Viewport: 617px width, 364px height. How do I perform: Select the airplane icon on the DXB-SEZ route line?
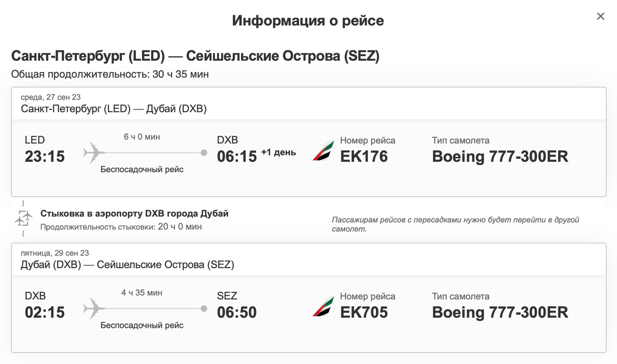click(93, 307)
